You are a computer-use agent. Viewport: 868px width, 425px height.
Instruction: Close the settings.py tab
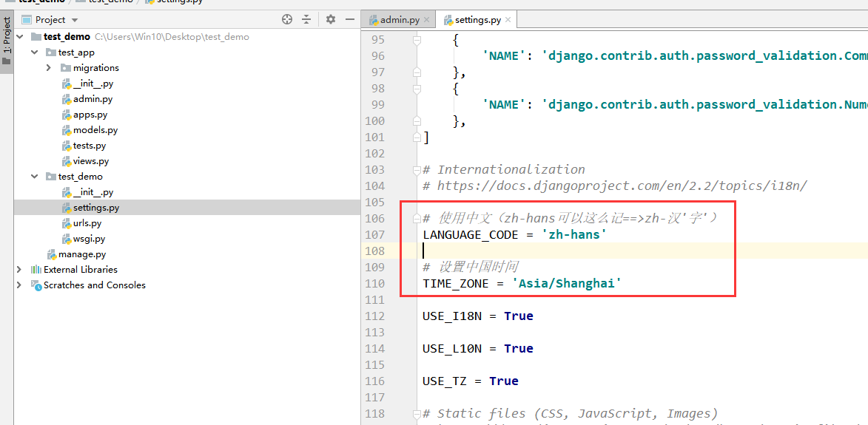tap(508, 20)
